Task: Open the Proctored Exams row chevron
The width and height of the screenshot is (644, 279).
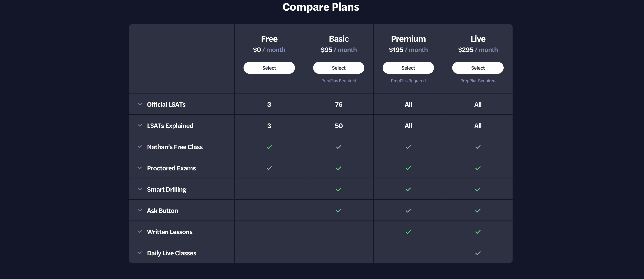Action: [x=140, y=168]
